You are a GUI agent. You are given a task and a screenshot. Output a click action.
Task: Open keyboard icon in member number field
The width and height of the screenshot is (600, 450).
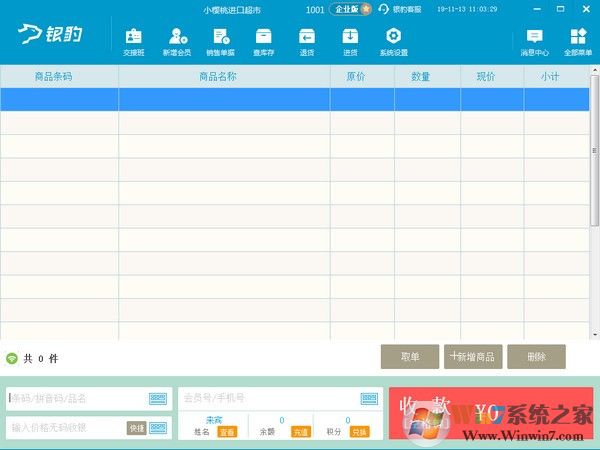coord(369,399)
